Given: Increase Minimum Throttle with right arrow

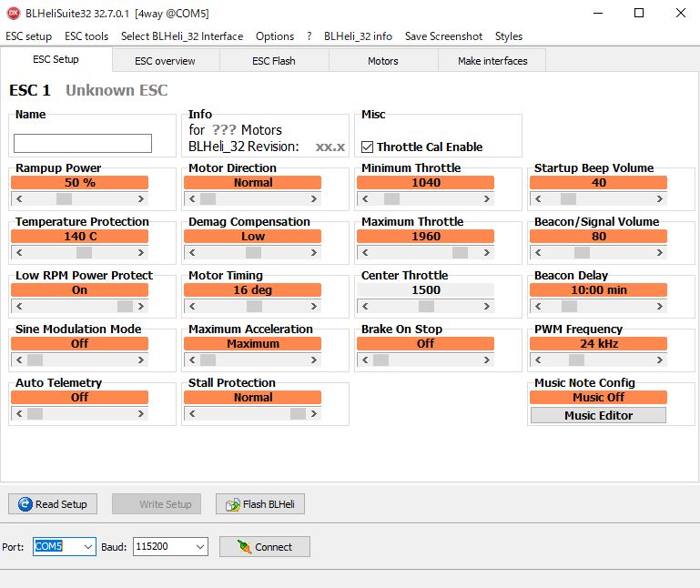Looking at the screenshot, I should 487,198.
